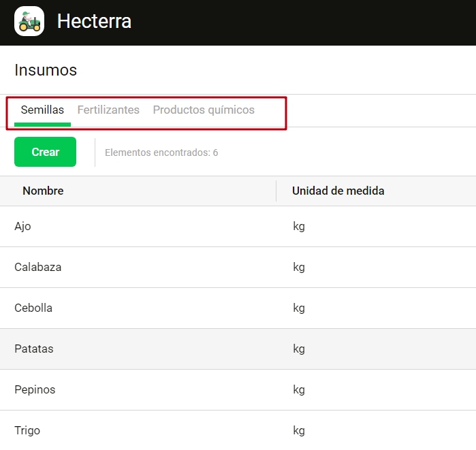Switch to the Semillas tab

42,110
